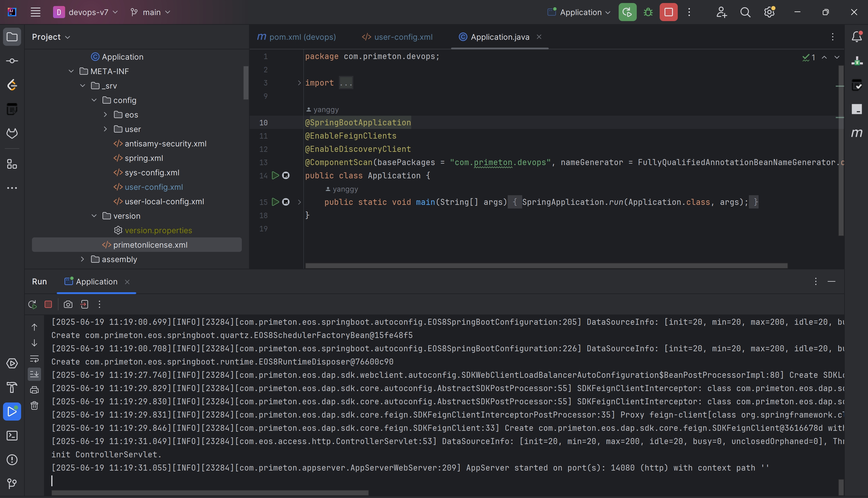Open the Terminal tool window
This screenshot has width=868, height=498.
[x=12, y=436]
